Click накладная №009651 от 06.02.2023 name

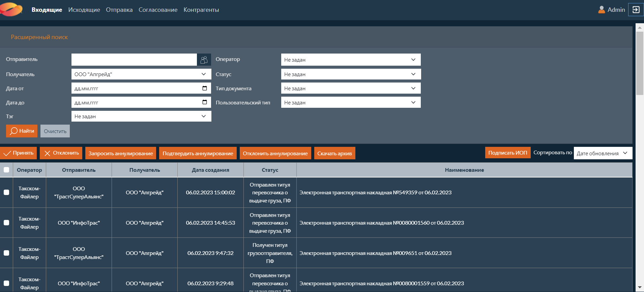(x=376, y=253)
